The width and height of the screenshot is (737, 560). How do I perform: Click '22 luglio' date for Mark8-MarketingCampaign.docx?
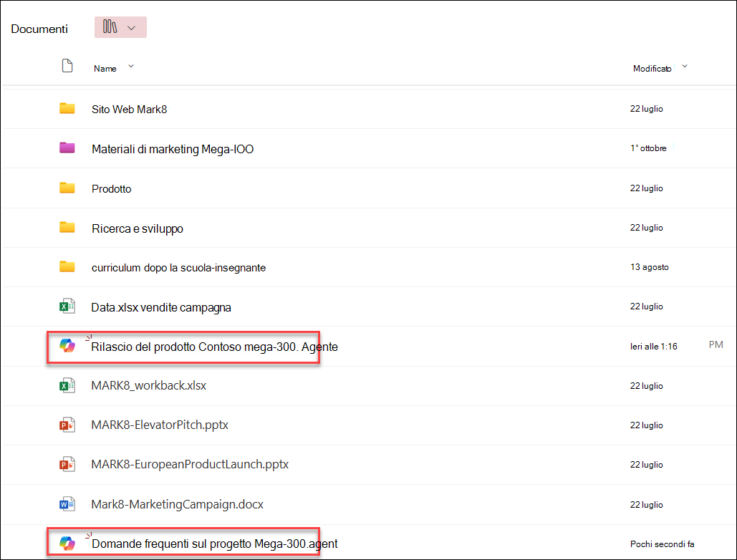click(646, 505)
